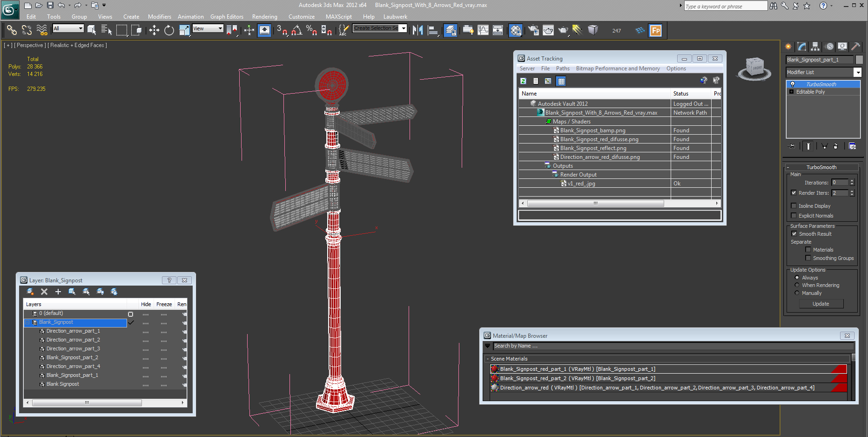Enable Isoline Display checkbox

(794, 206)
